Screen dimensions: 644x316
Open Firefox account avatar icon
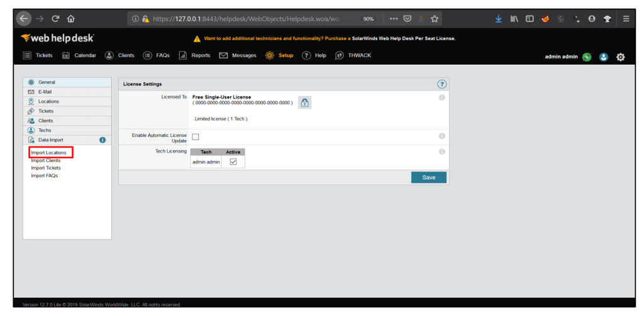click(x=592, y=18)
